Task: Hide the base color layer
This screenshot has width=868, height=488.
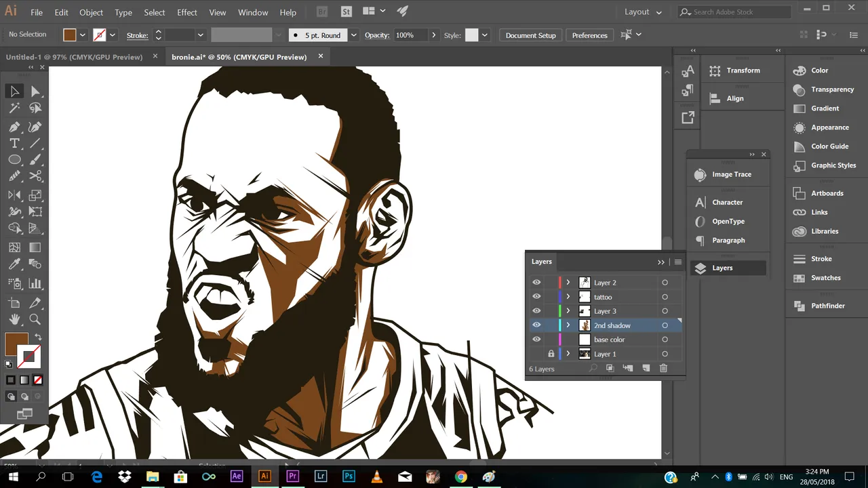Action: pos(536,340)
